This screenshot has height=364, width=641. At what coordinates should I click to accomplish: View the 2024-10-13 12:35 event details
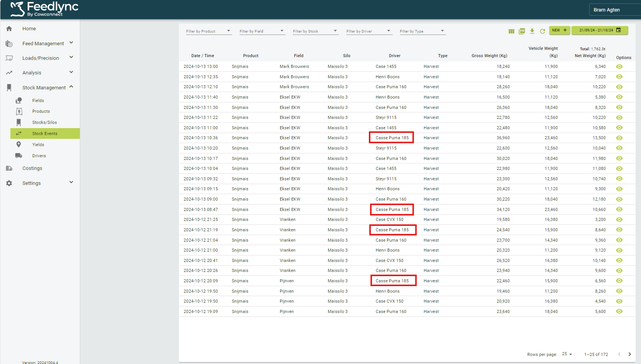[619, 77]
